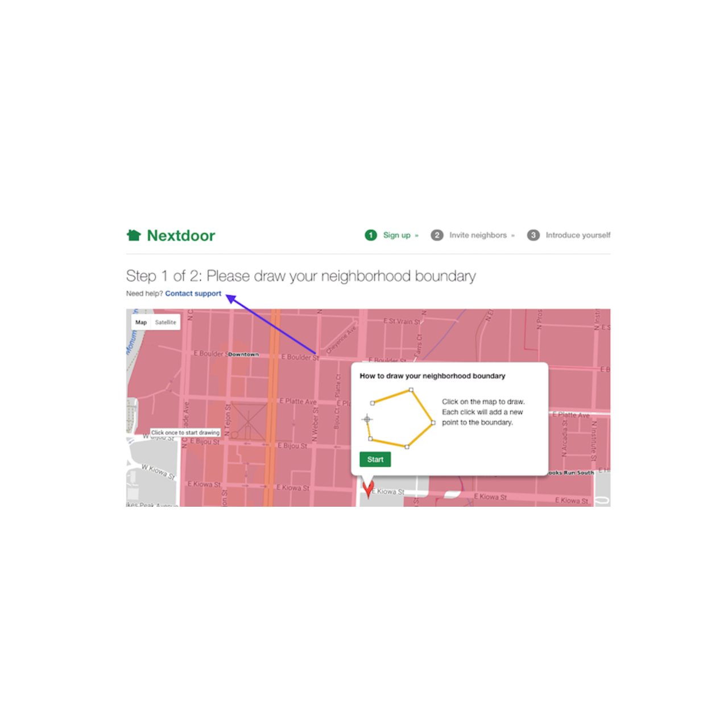728x728 pixels.
Task: Click the Nextdoor wordmark text
Action: click(180, 235)
